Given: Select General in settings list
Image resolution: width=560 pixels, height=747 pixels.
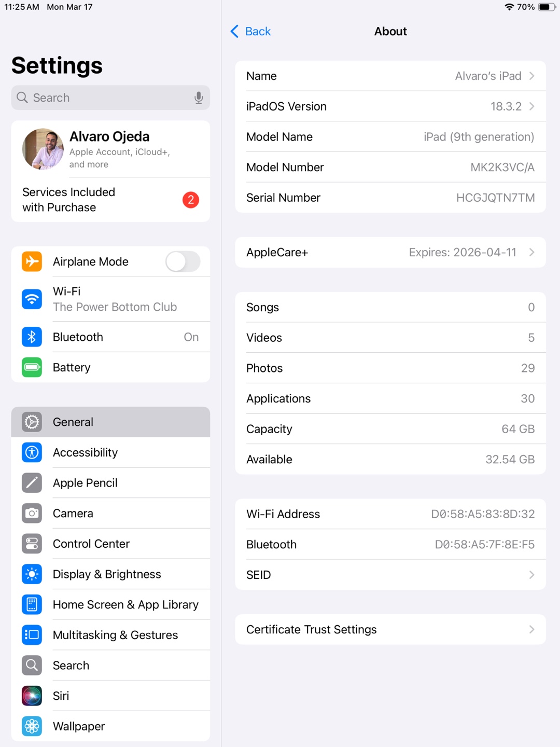Looking at the screenshot, I should pos(110,422).
